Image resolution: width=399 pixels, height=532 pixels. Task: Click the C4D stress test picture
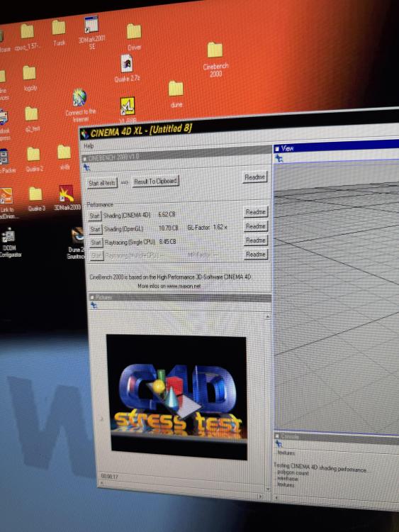click(x=176, y=397)
